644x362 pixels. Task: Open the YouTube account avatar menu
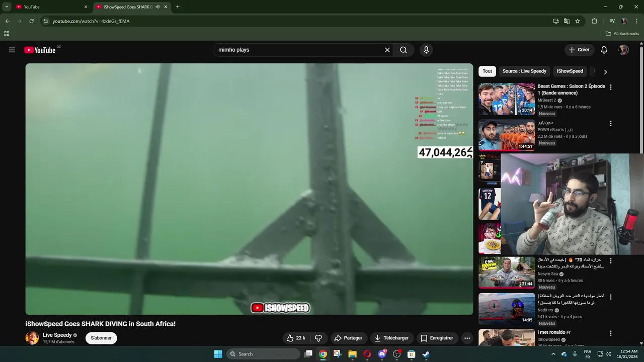point(624,50)
